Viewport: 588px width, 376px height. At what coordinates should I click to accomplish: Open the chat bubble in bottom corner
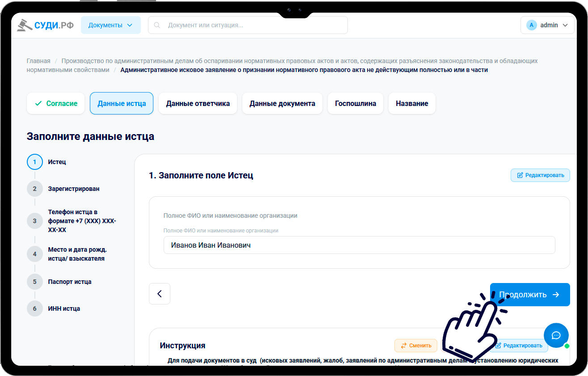tap(556, 335)
